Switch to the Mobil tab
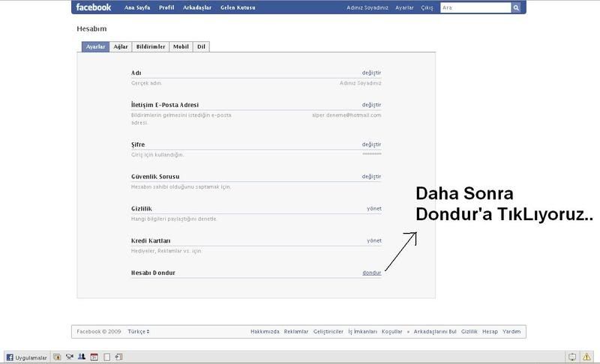The image size is (600, 364). 181,46
